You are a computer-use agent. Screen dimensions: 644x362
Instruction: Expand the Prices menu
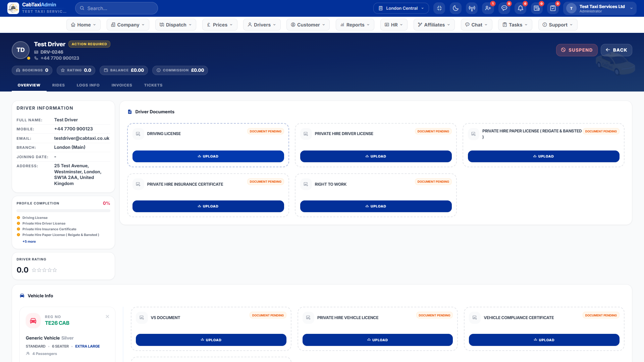(220, 24)
